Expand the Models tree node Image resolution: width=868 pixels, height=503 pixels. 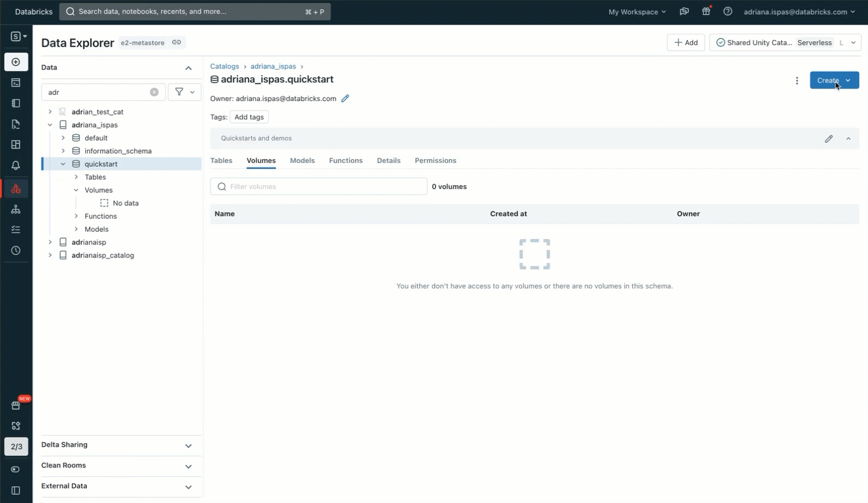click(x=76, y=229)
